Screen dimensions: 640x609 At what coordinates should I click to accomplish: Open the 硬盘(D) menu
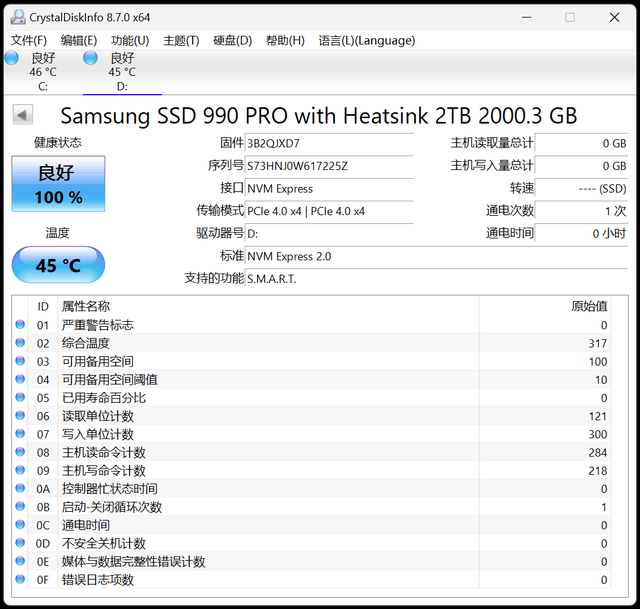pyautogui.click(x=232, y=41)
